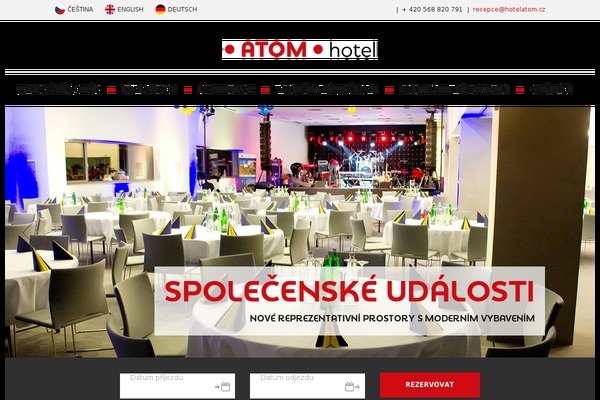
Task: Switch language to Deutsch
Action: pyautogui.click(x=183, y=9)
